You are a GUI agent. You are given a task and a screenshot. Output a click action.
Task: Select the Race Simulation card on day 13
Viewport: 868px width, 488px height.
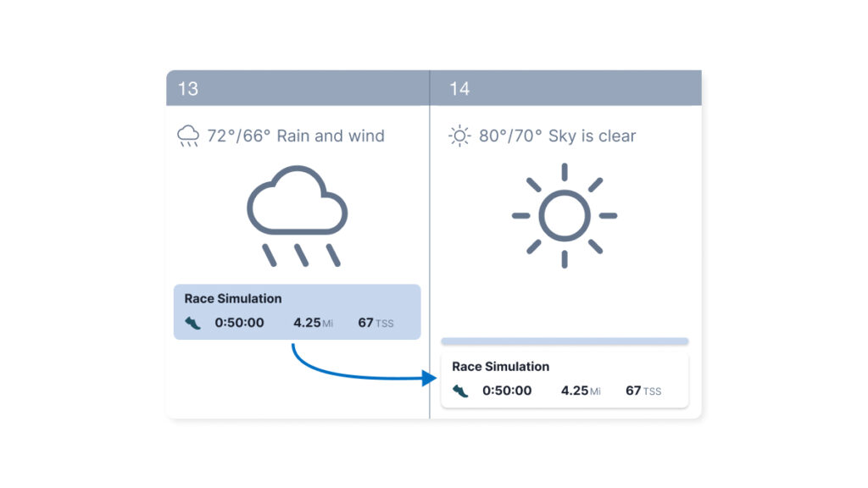(x=297, y=312)
